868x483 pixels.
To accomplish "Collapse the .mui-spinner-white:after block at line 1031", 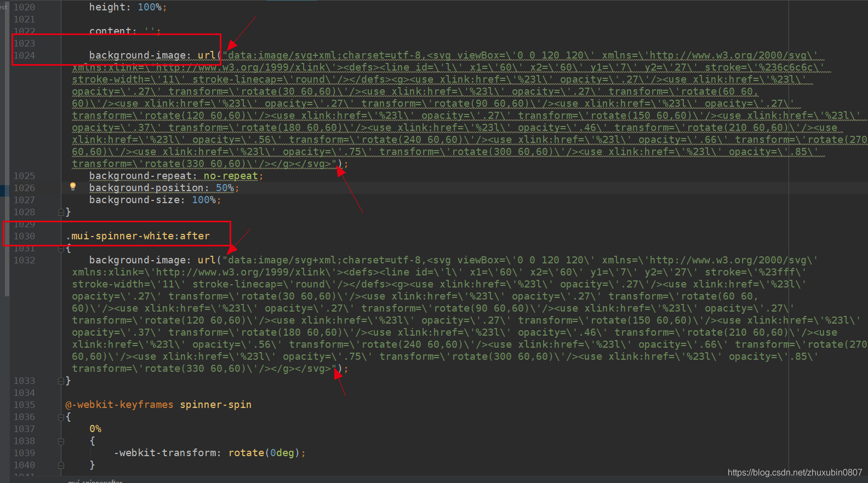I will (x=61, y=248).
